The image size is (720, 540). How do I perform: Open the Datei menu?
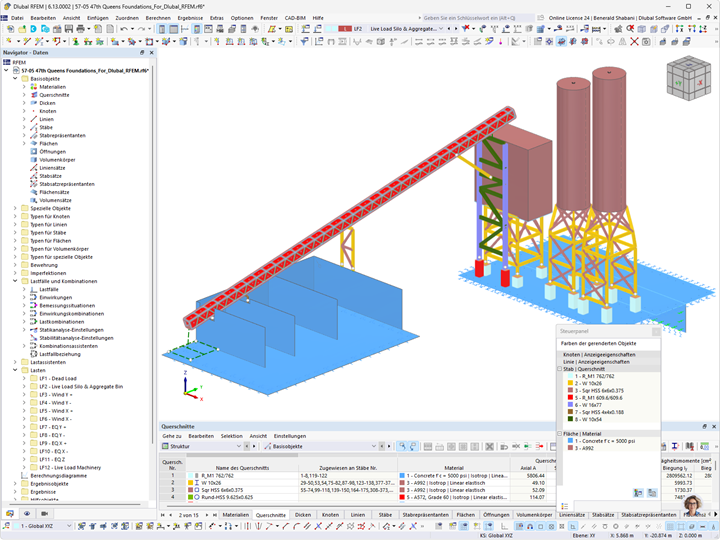click(x=17, y=18)
